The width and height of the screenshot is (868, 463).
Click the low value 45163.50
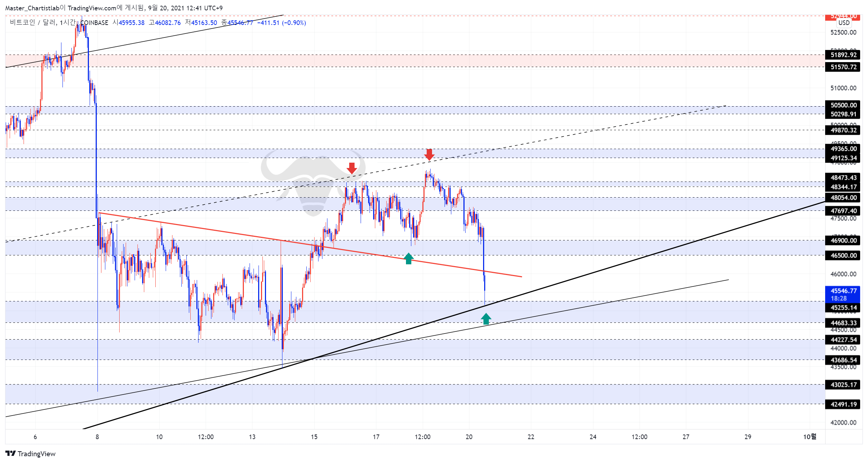click(204, 22)
